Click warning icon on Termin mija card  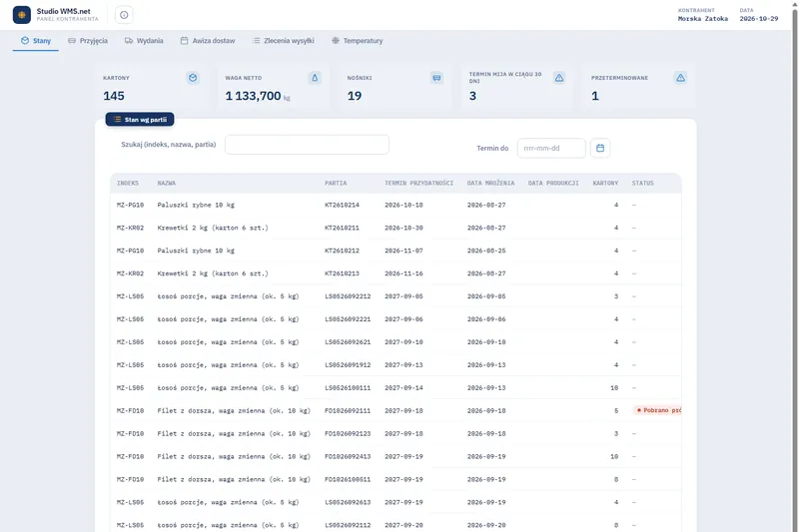[x=559, y=78]
